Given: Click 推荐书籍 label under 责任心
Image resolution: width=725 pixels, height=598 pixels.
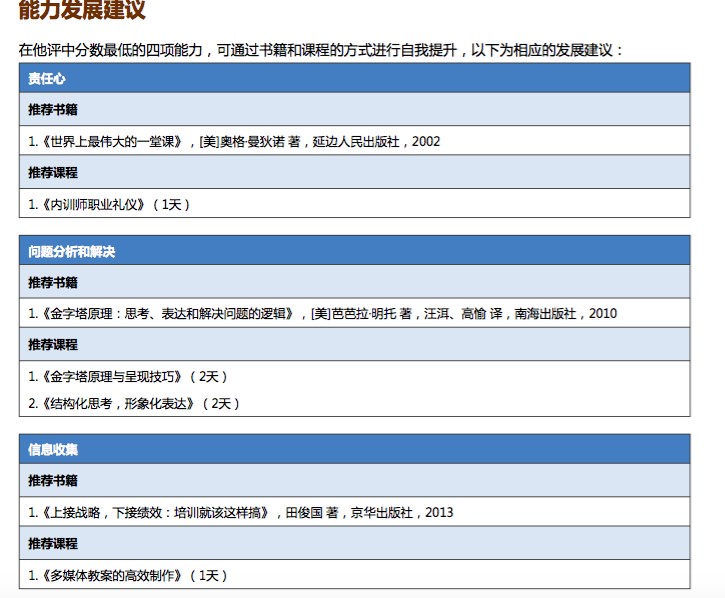Looking at the screenshot, I should coord(53,110).
